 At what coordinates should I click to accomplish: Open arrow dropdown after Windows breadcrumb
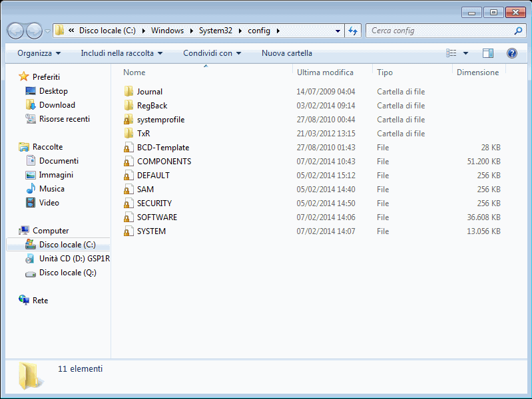point(191,31)
